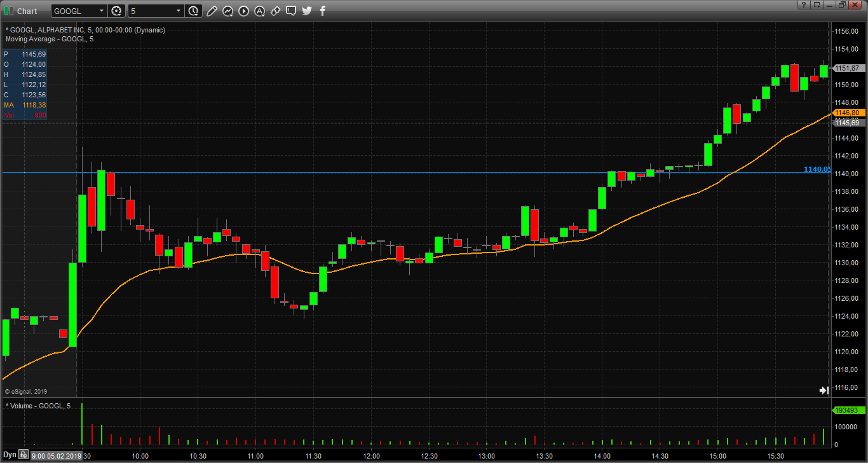Share chart via the Twitter icon
The width and height of the screenshot is (868, 463).
coord(307,11)
